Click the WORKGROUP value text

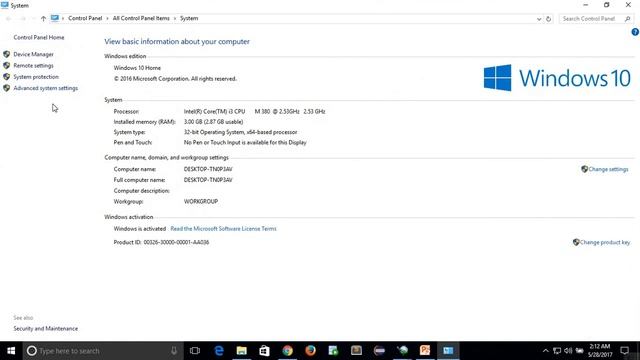[201, 202]
